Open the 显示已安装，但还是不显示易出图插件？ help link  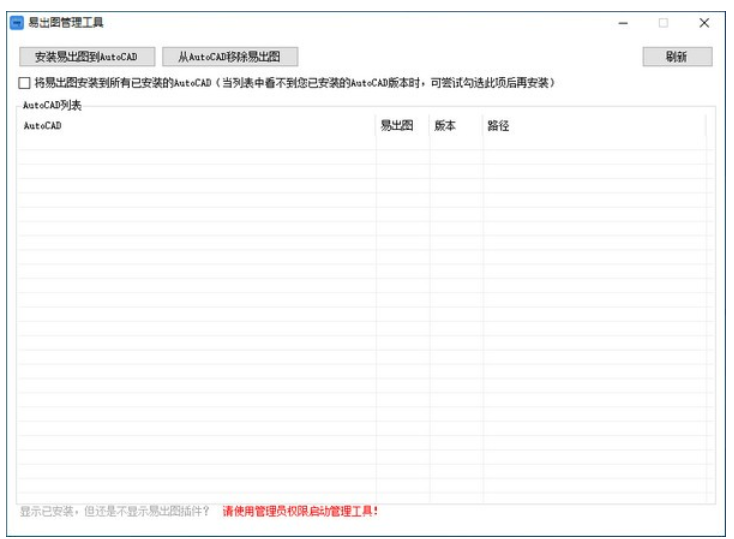114,511
